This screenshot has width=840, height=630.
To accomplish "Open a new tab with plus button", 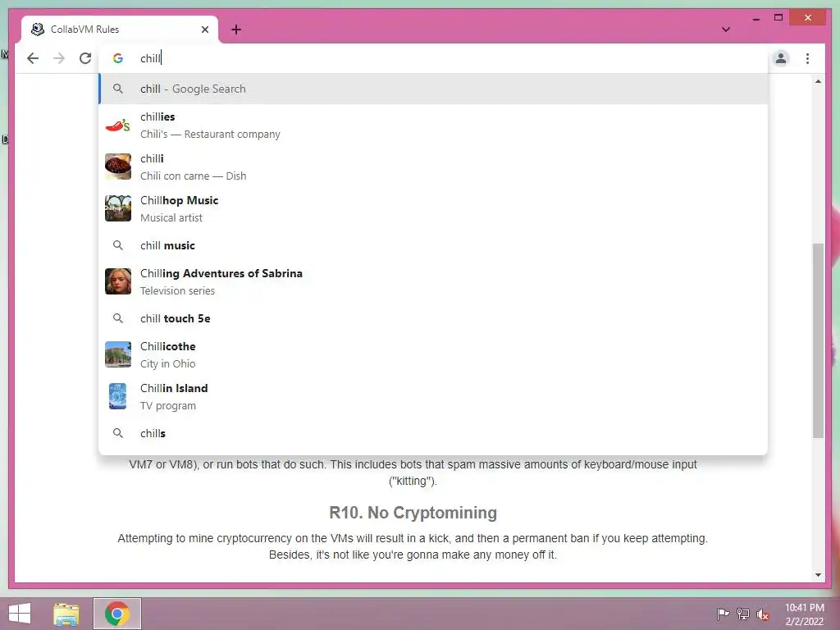I will click(x=236, y=30).
